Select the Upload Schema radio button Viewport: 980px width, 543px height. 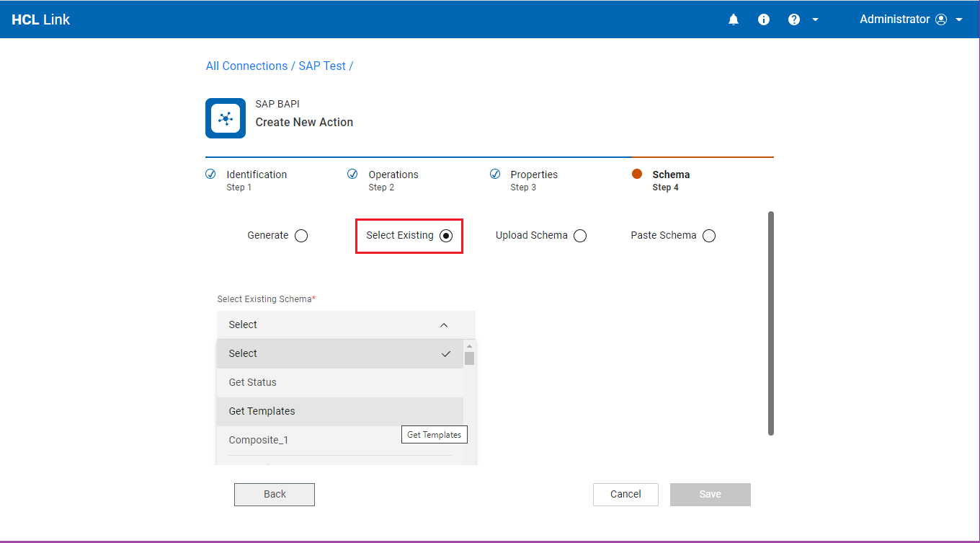(580, 236)
